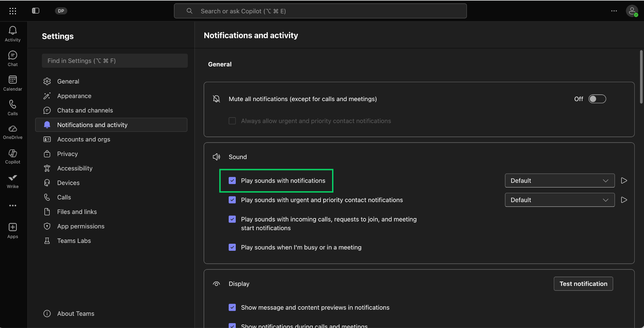
Task: Open Apps store in the left rail
Action: 13,231
